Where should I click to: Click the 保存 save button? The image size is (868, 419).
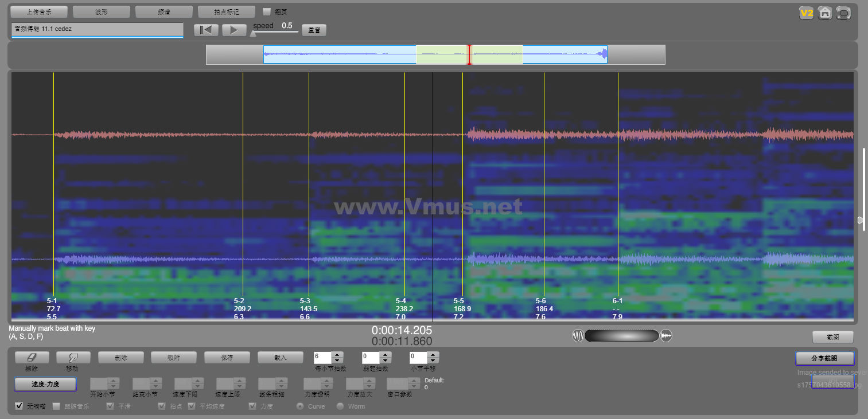tap(227, 358)
